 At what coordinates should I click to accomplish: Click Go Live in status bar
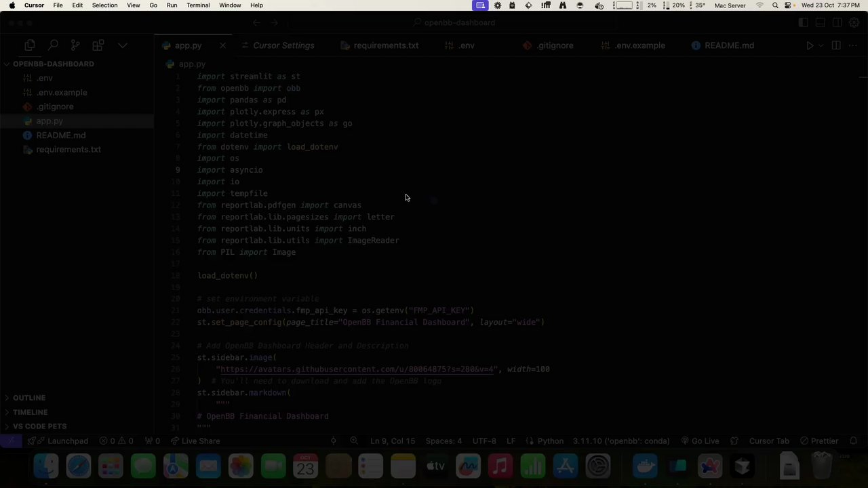[x=699, y=441]
